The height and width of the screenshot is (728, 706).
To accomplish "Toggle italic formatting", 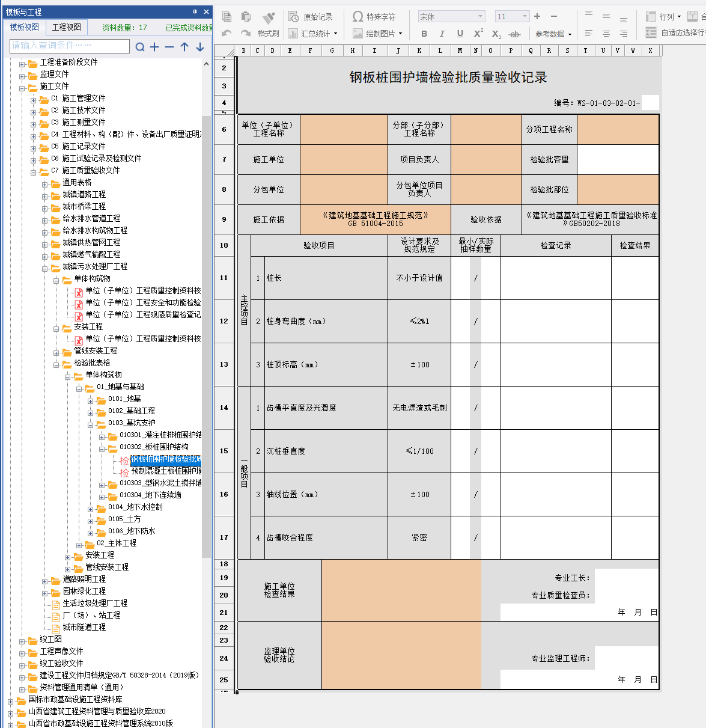I will pyautogui.click(x=442, y=34).
